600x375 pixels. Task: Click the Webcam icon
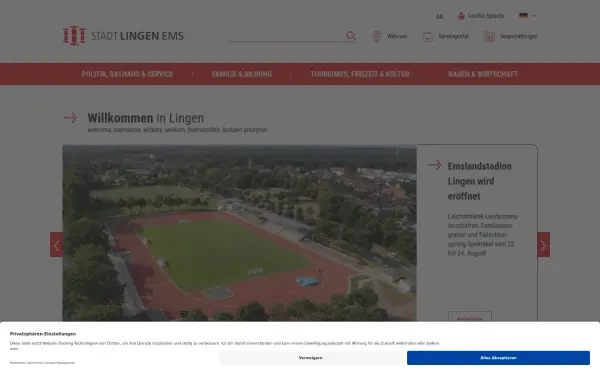tap(377, 36)
